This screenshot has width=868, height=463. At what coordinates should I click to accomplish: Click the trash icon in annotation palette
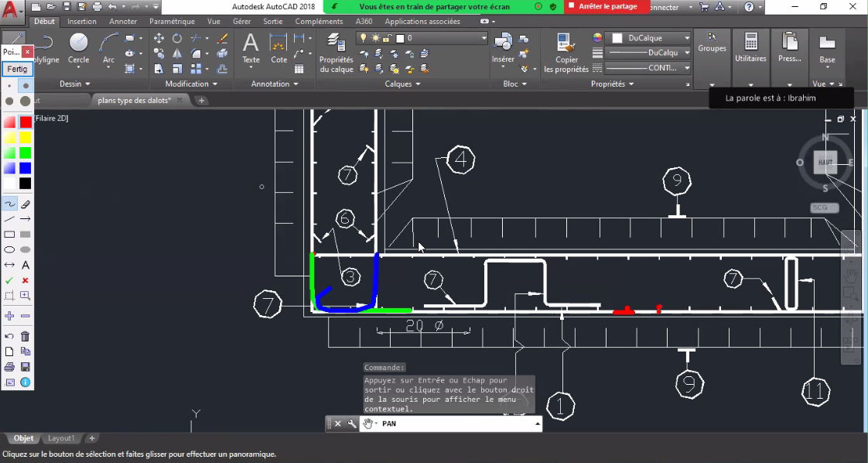tap(25, 336)
